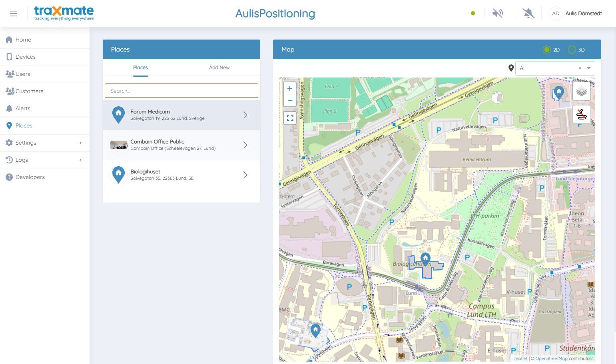Open the hamburger sidebar menu
The width and height of the screenshot is (616, 364).
click(13, 14)
